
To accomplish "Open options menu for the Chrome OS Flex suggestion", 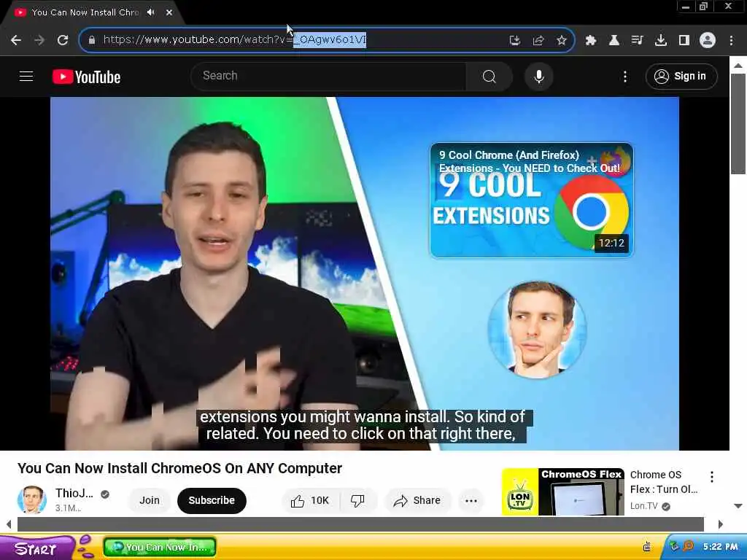I will click(712, 477).
